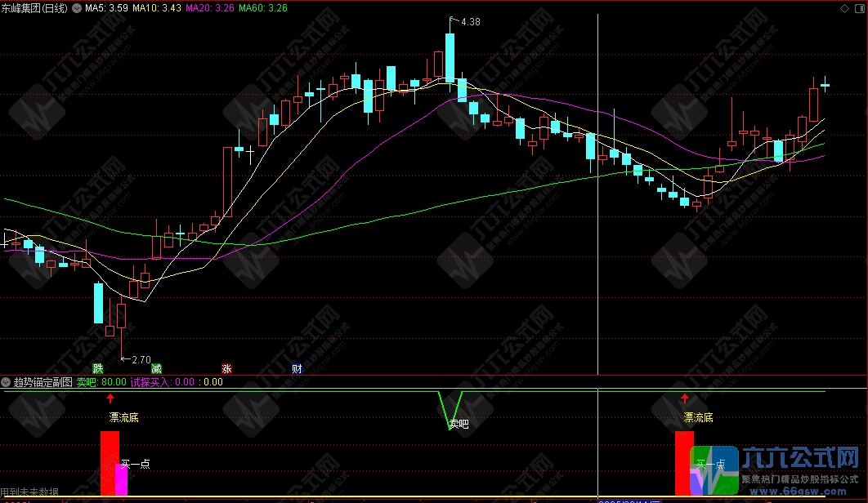The height and width of the screenshot is (503, 868).
Task: Click the blue 财 event marker
Action: (297, 368)
